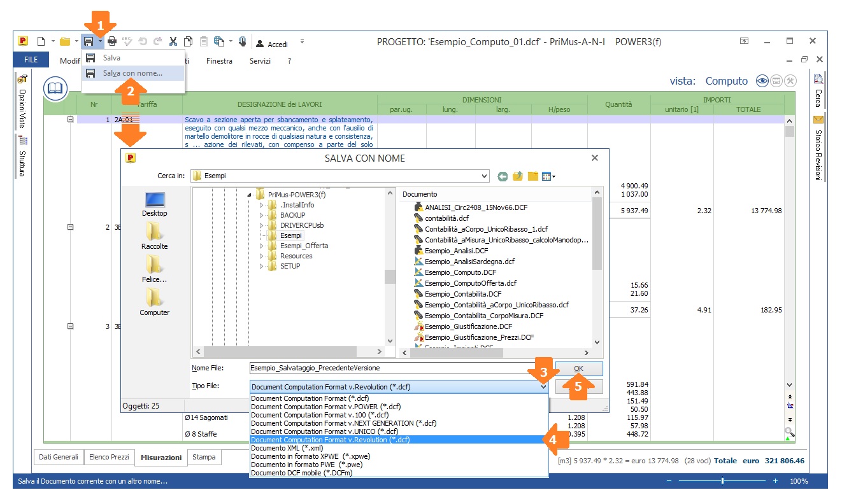The width and height of the screenshot is (842, 504).
Task: Click the zoom slider in the status bar
Action: tap(722, 481)
